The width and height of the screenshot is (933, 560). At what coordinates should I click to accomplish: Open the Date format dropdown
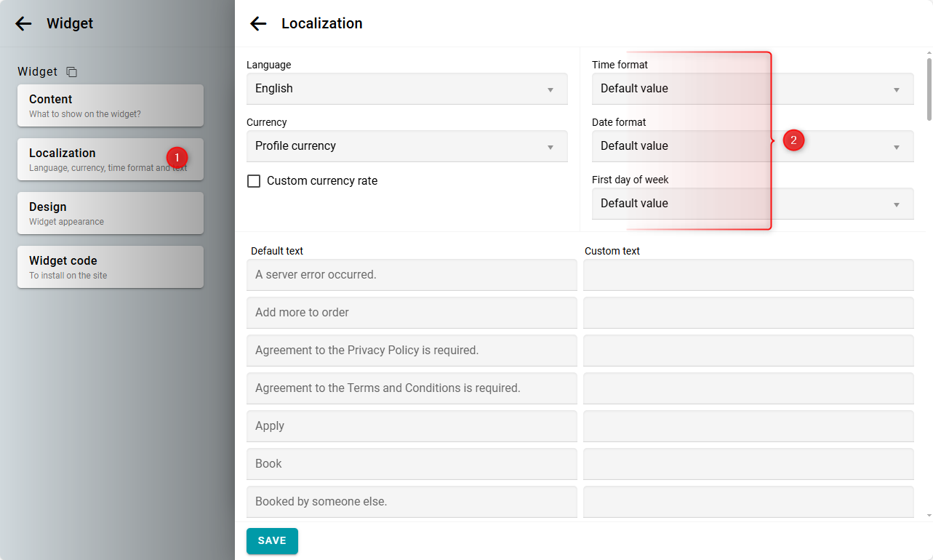(x=752, y=146)
